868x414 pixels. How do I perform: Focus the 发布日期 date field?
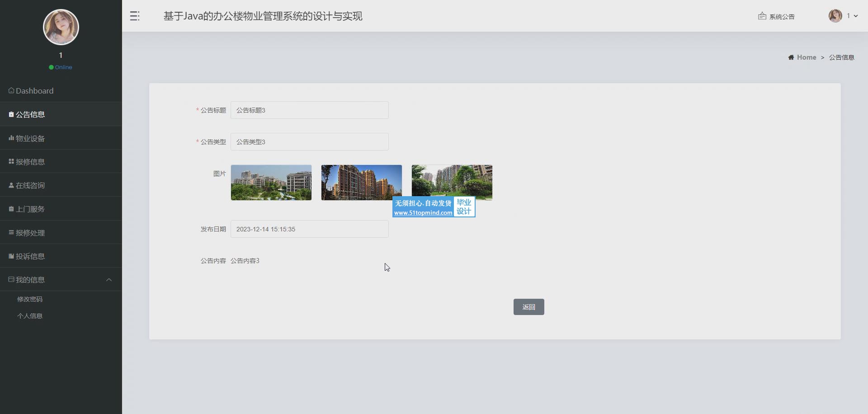(x=310, y=229)
